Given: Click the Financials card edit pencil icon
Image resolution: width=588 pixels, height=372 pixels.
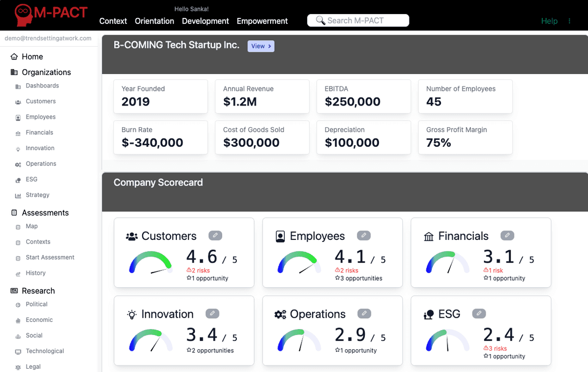Looking at the screenshot, I should (x=507, y=235).
